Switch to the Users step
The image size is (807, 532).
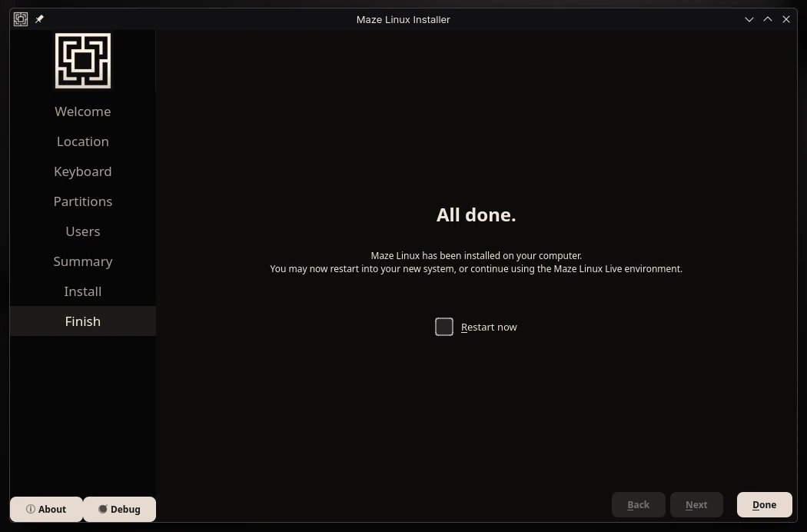83,231
